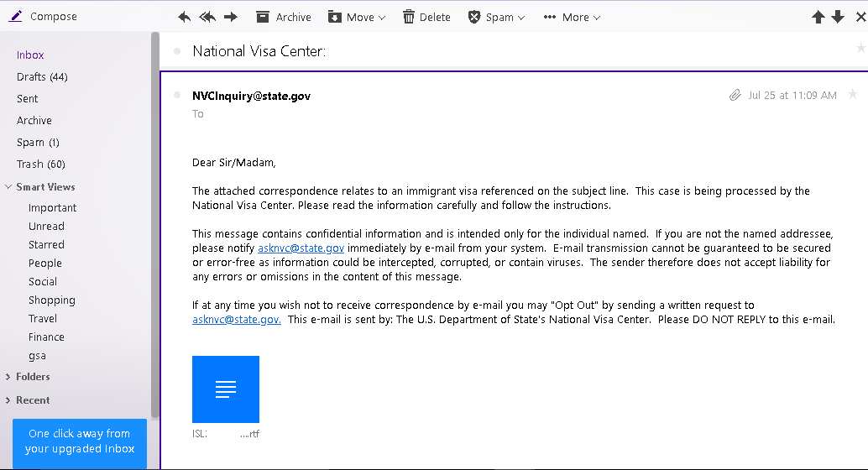Open the Sent folder
868x470 pixels.
click(x=27, y=98)
